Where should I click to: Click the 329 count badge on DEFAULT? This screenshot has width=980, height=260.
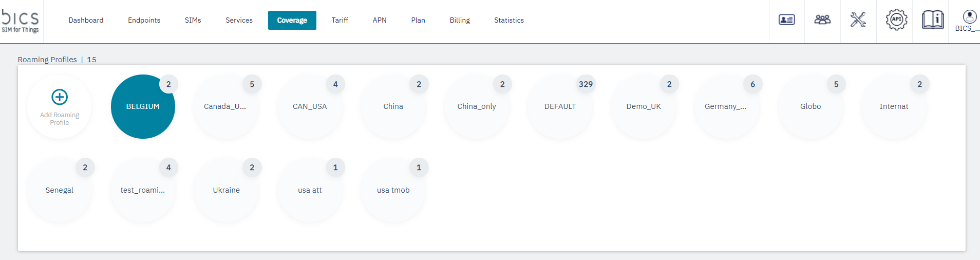[586, 84]
